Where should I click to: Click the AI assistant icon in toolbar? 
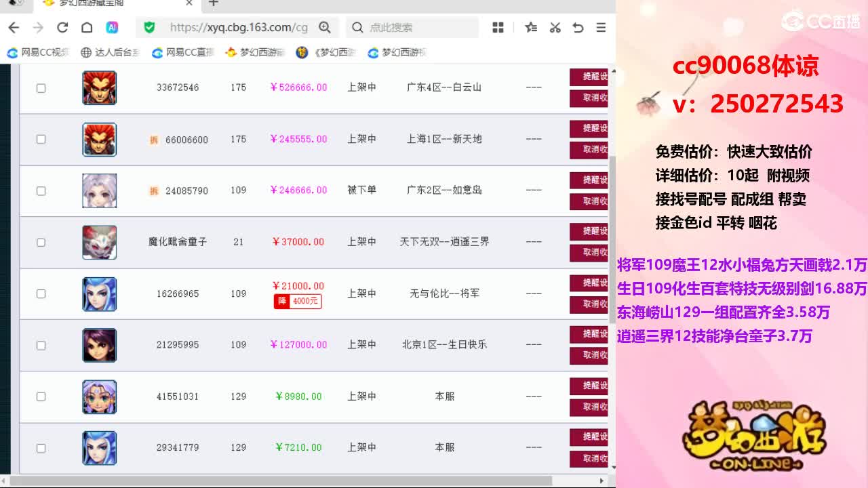(x=112, y=27)
